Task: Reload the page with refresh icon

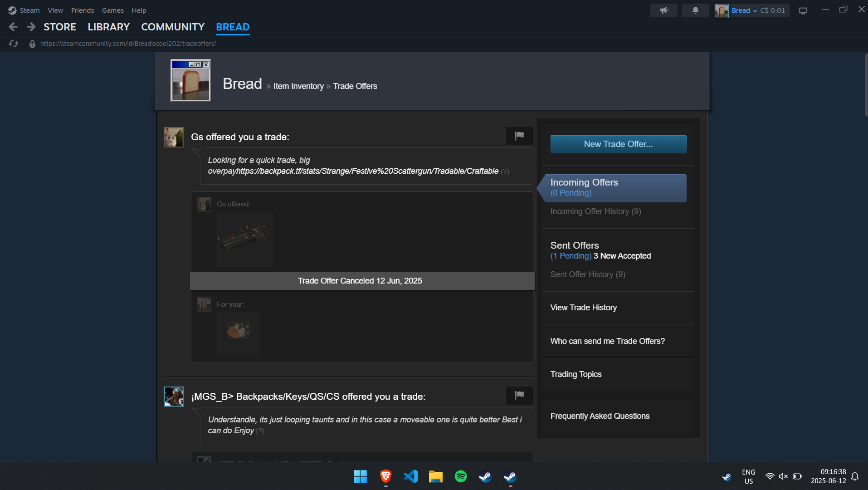Action: click(x=14, y=44)
